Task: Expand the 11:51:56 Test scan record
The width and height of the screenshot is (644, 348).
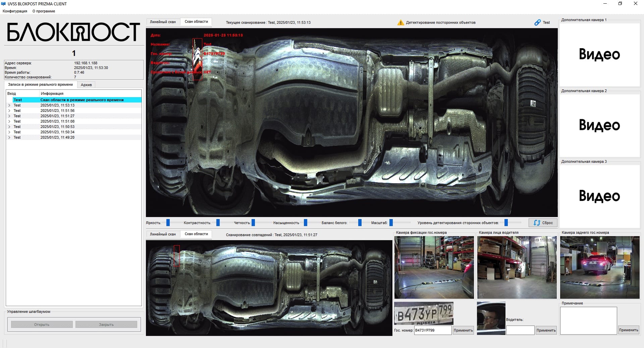Action: click(x=9, y=111)
